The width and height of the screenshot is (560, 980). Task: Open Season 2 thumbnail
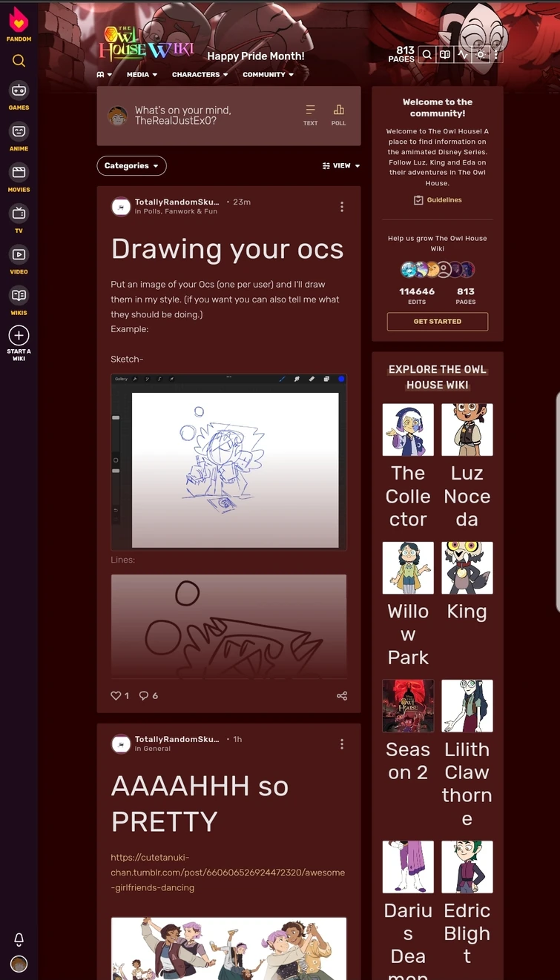408,706
